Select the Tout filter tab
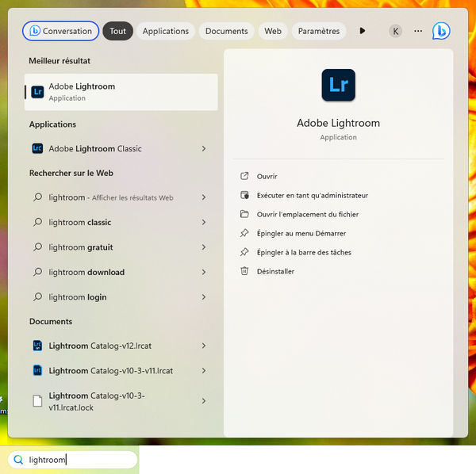 point(117,31)
